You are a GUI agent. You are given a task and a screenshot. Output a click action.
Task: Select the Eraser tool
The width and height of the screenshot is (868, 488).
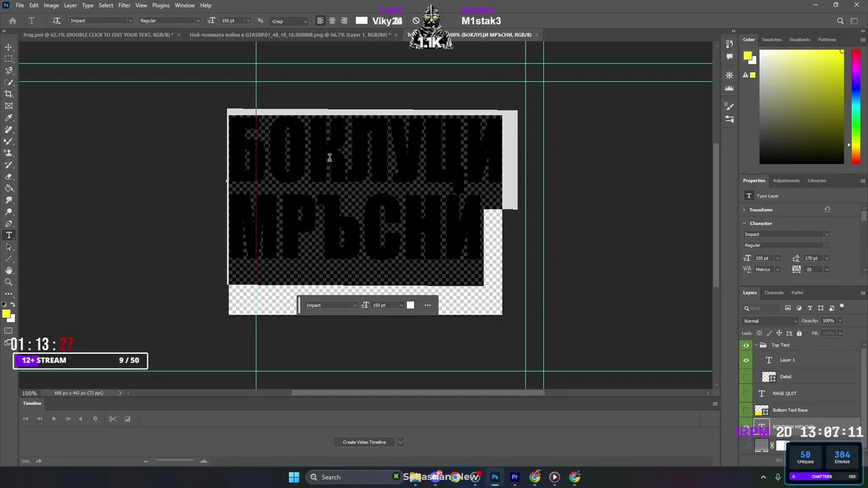coord(9,176)
